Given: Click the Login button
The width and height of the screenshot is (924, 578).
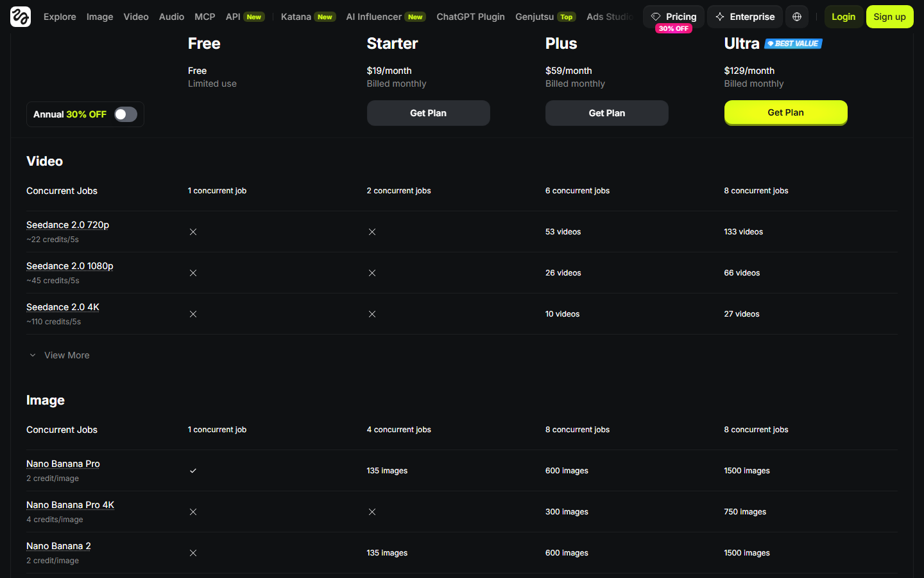Looking at the screenshot, I should coord(844,17).
